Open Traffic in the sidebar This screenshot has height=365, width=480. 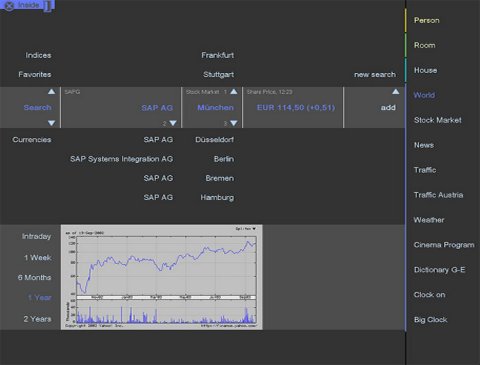(x=425, y=170)
